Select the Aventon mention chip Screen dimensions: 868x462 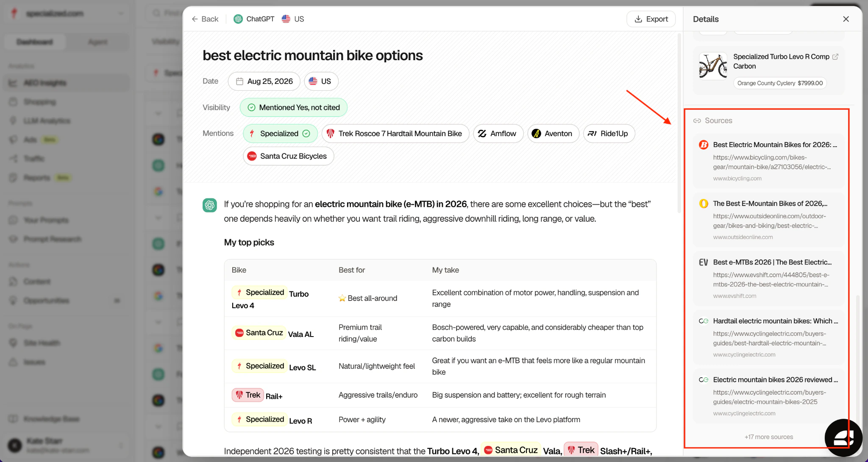click(553, 134)
